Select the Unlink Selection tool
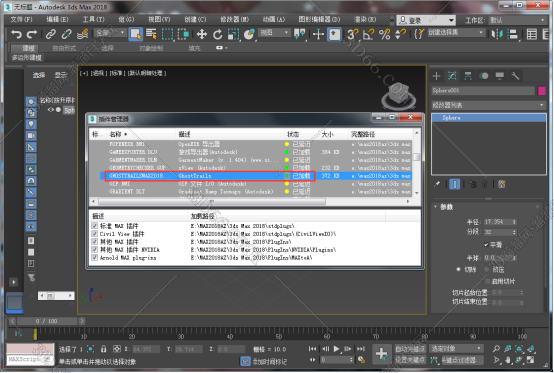This screenshot has height=373, width=554. point(66,34)
